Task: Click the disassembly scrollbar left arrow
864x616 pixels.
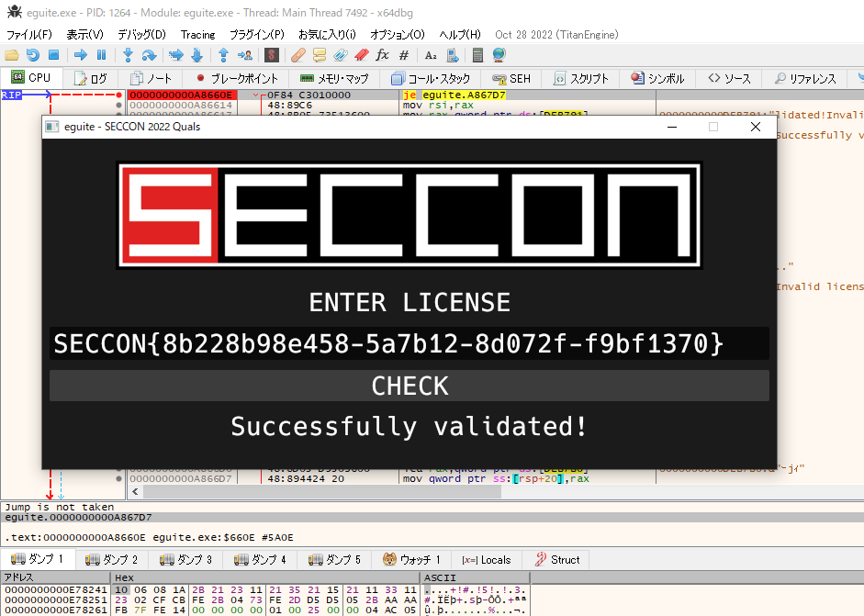Action: 135,491
